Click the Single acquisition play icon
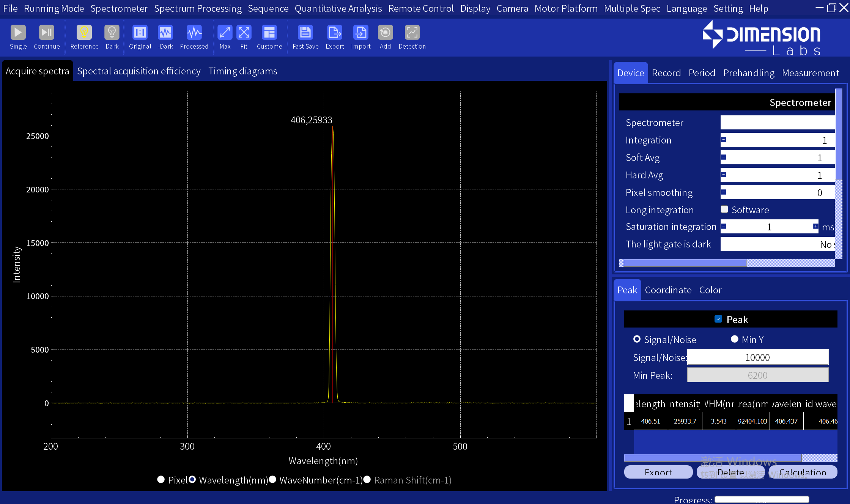 point(18,33)
